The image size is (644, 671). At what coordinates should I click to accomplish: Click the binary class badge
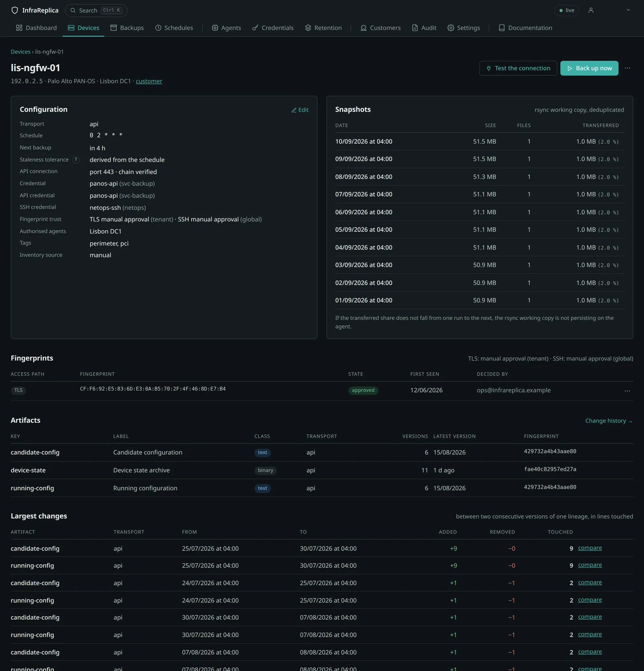pos(265,470)
